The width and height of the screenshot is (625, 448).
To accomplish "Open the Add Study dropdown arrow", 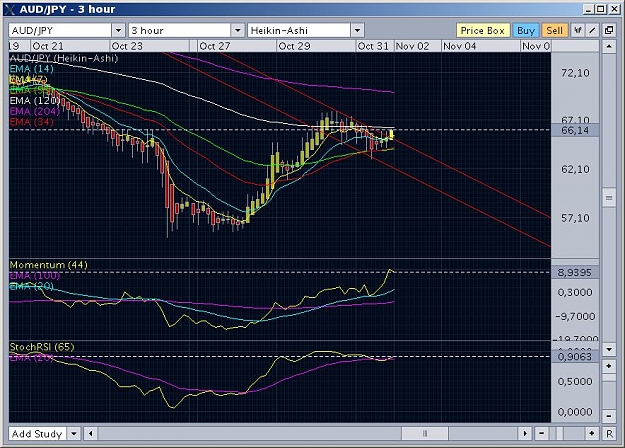I will click(74, 433).
